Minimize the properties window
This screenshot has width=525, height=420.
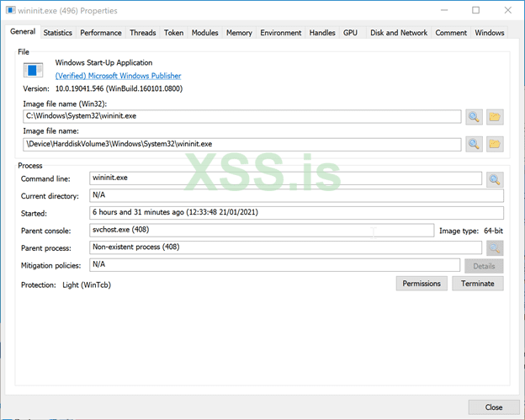coord(444,10)
